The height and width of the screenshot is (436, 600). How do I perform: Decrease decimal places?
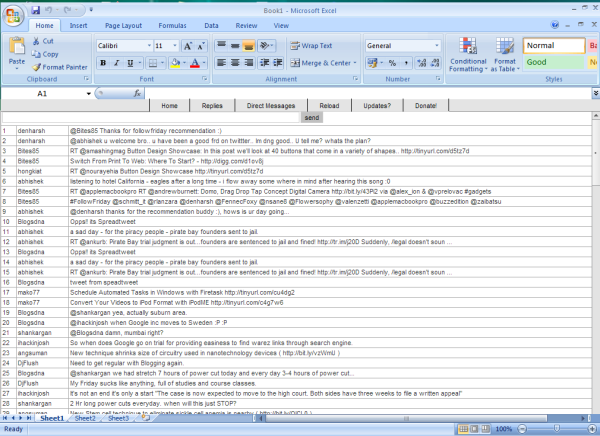(435, 63)
